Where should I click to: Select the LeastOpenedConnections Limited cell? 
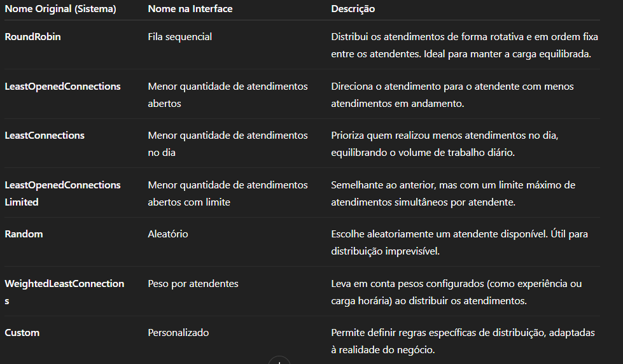point(62,193)
